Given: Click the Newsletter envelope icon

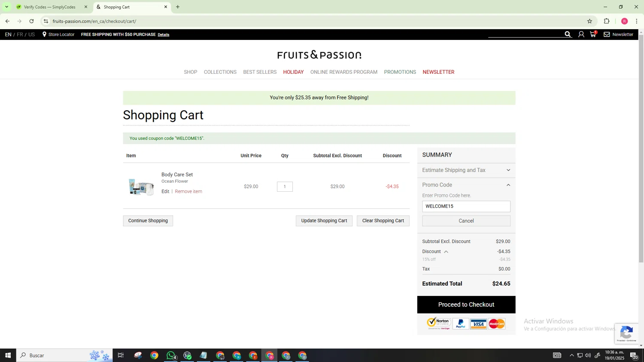Looking at the screenshot, I should click(x=607, y=34).
